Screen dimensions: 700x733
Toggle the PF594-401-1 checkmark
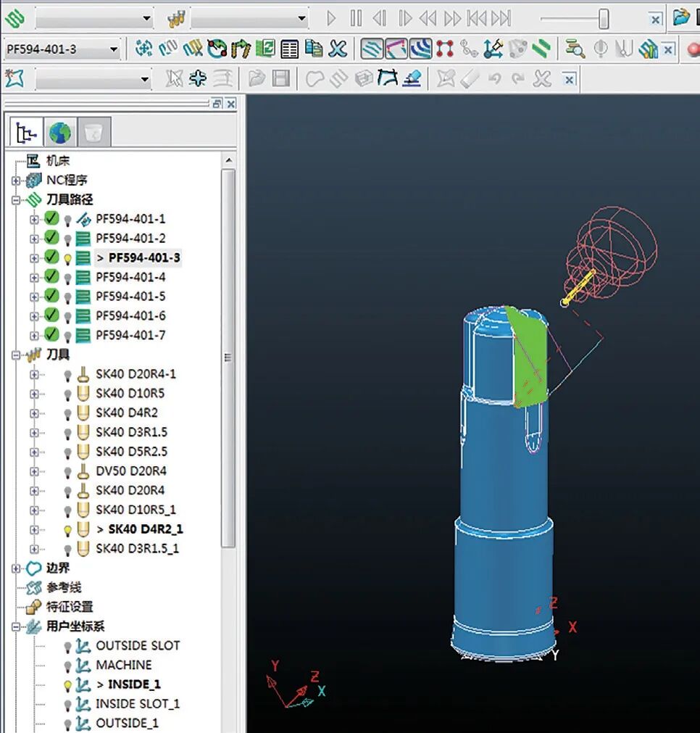[51, 218]
